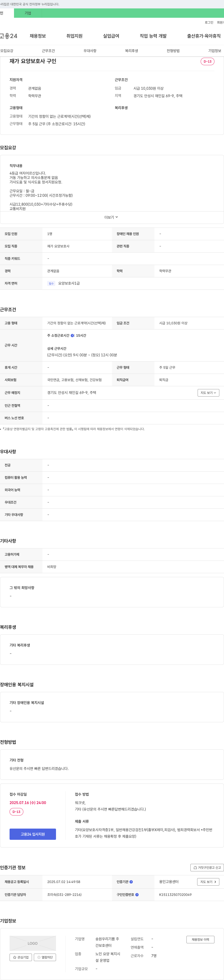Click the 근로자수 7명 value

point(154,956)
